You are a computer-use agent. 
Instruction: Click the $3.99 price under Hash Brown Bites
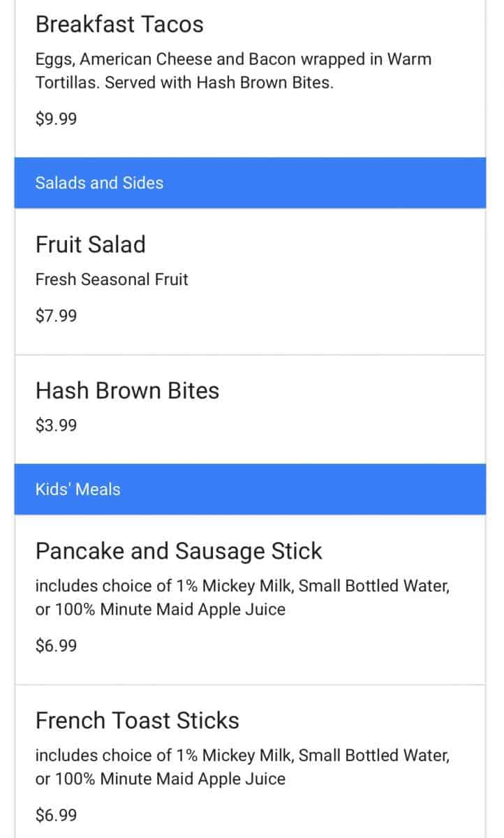[56, 425]
